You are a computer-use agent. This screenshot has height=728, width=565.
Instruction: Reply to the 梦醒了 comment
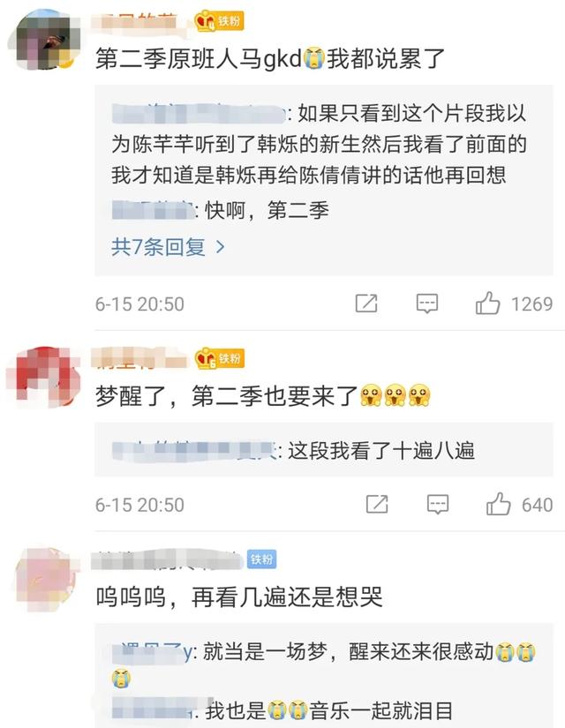click(438, 504)
